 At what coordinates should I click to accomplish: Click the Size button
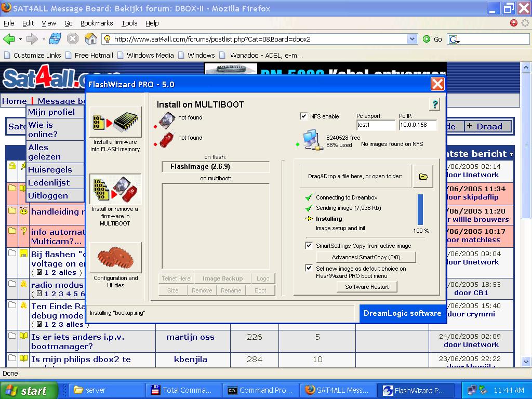pos(172,290)
